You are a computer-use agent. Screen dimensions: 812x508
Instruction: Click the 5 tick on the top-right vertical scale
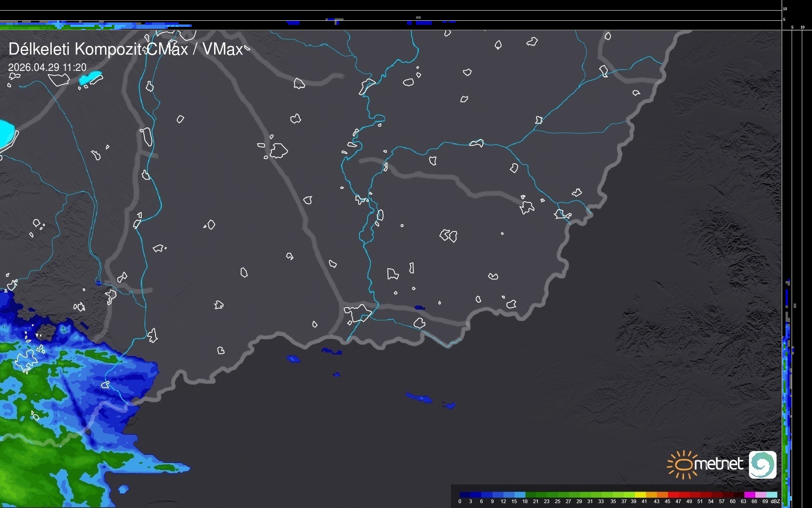(784, 20)
